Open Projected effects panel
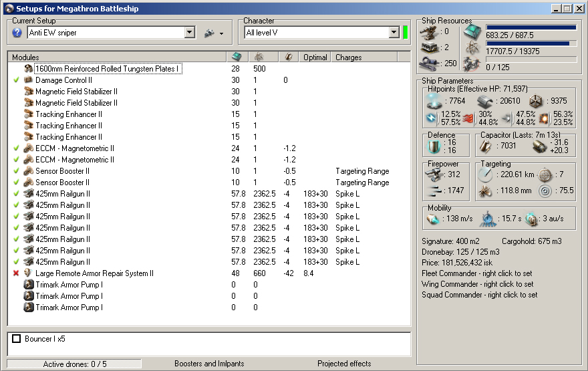588x371 pixels. click(344, 364)
